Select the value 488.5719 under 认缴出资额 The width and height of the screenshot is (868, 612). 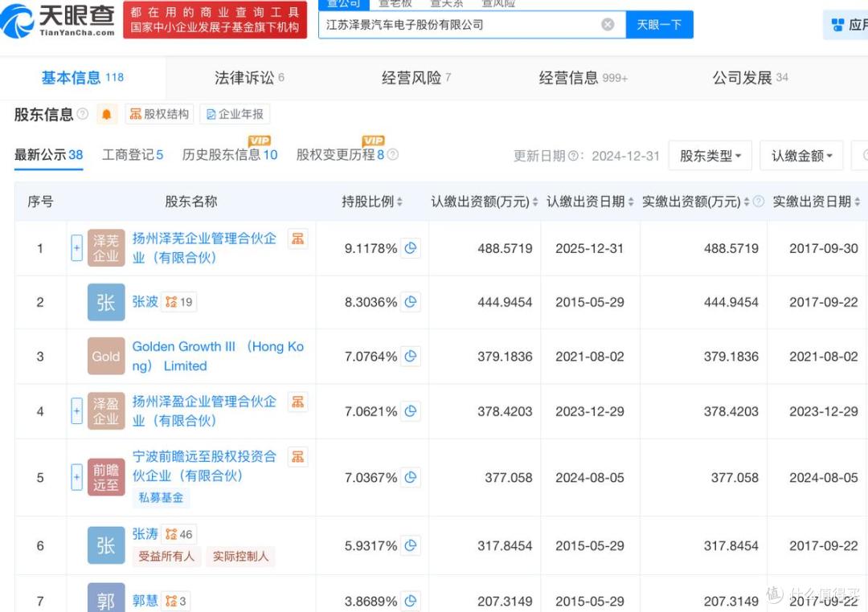click(505, 248)
